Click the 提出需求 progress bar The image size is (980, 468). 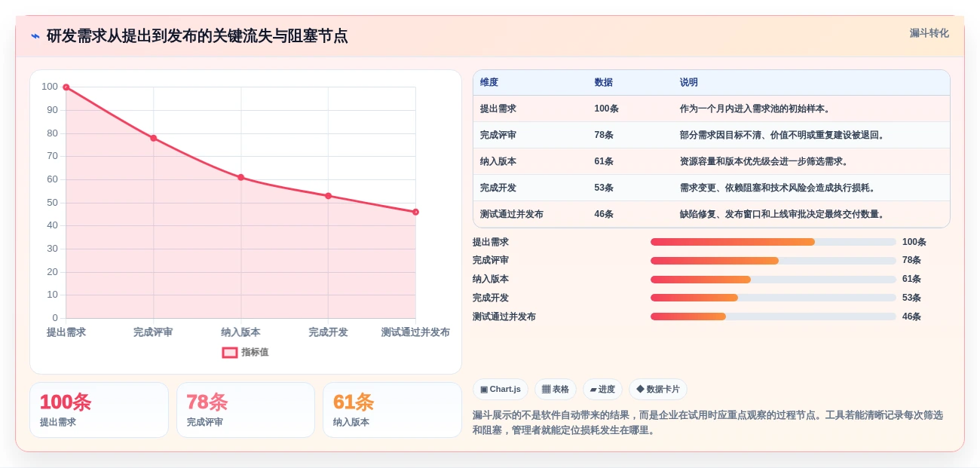[773, 242]
